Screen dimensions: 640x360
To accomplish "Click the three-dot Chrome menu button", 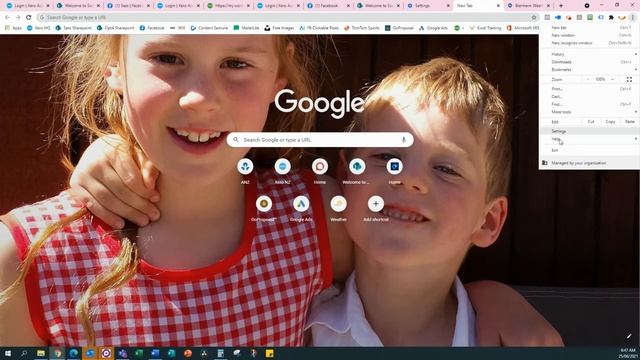I will pyautogui.click(x=633, y=18).
